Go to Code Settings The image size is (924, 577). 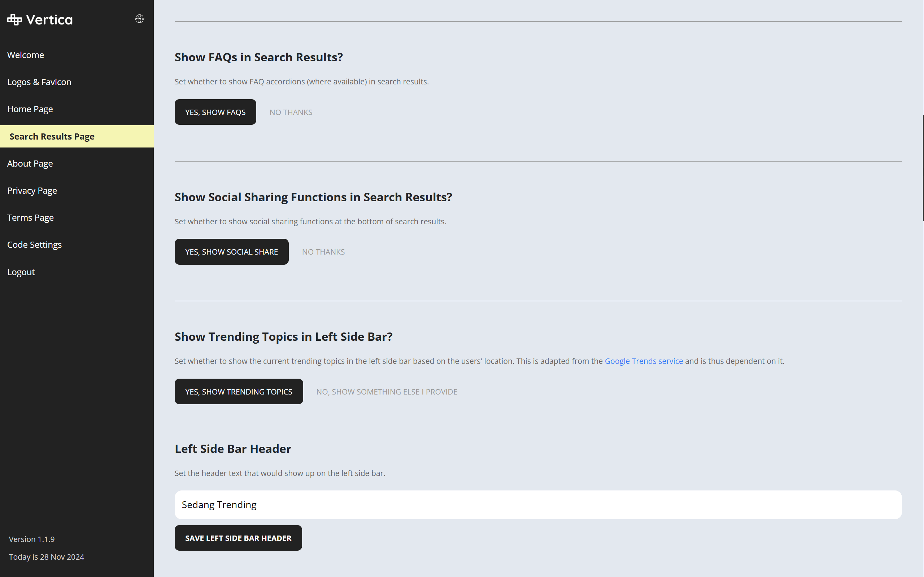34,245
